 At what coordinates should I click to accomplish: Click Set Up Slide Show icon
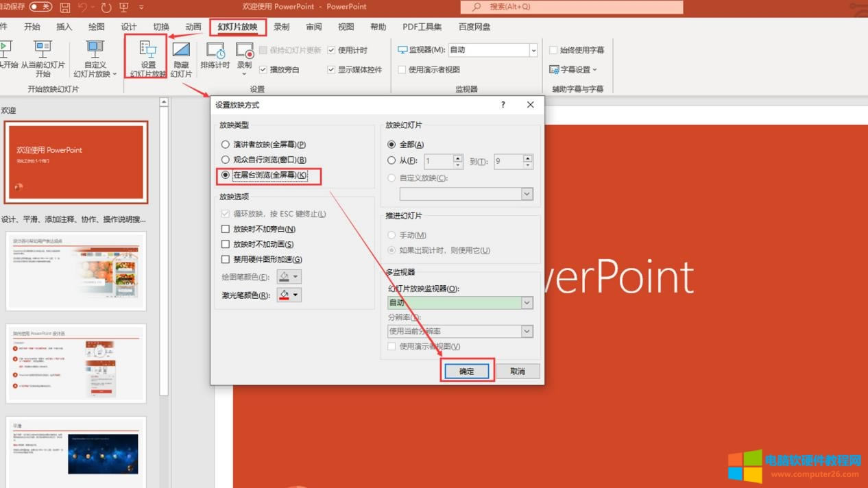(148, 58)
